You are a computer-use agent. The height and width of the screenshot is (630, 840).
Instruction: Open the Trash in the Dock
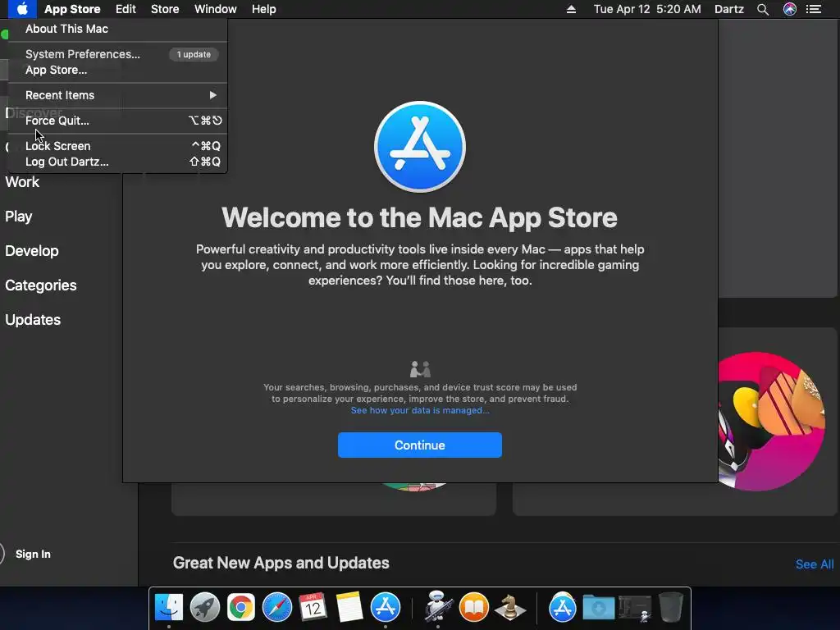(x=671, y=608)
